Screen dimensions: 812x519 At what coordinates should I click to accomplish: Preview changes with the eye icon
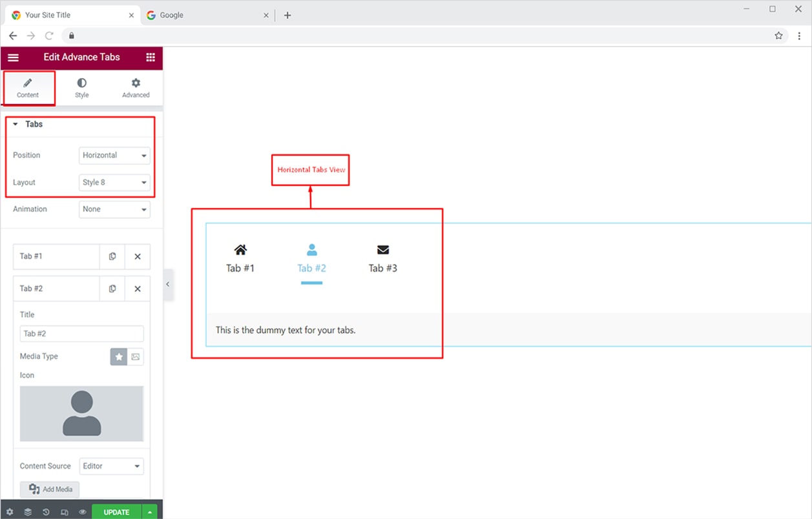(83, 512)
